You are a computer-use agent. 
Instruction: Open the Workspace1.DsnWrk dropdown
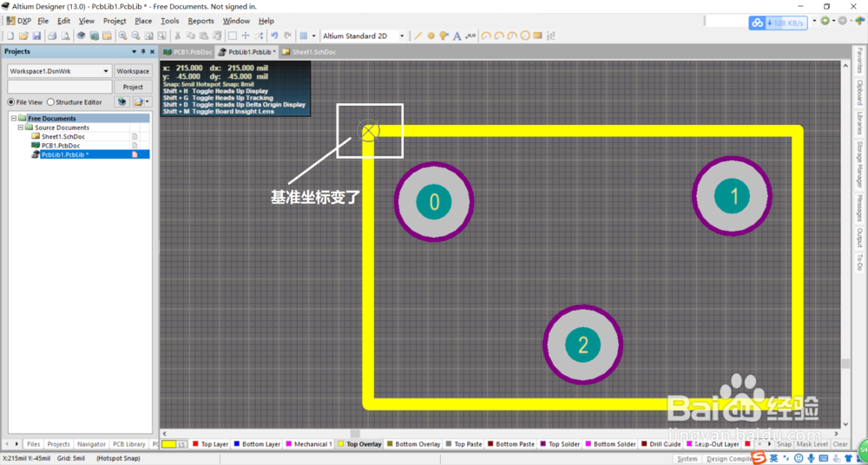click(x=106, y=71)
